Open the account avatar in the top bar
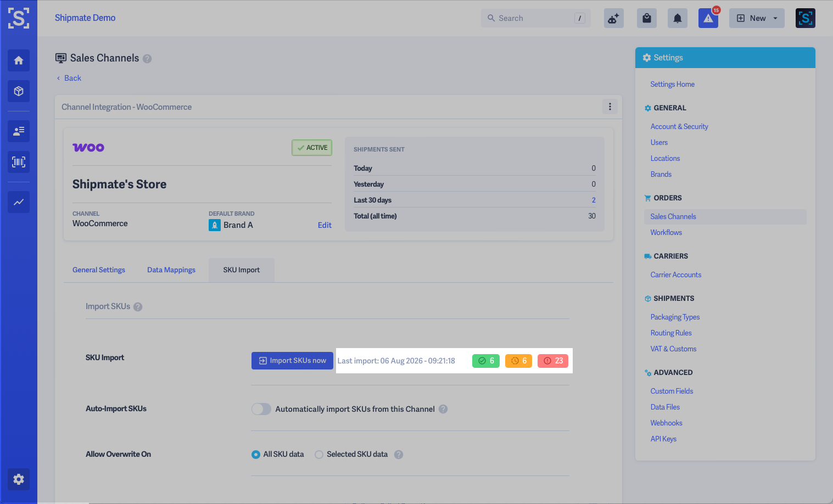The width and height of the screenshot is (833, 504). click(806, 18)
